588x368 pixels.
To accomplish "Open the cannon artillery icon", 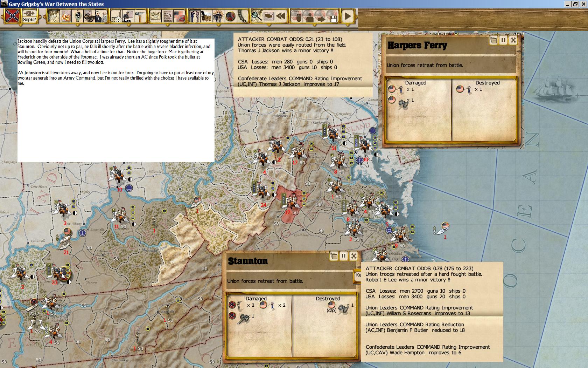I will pos(89,16).
